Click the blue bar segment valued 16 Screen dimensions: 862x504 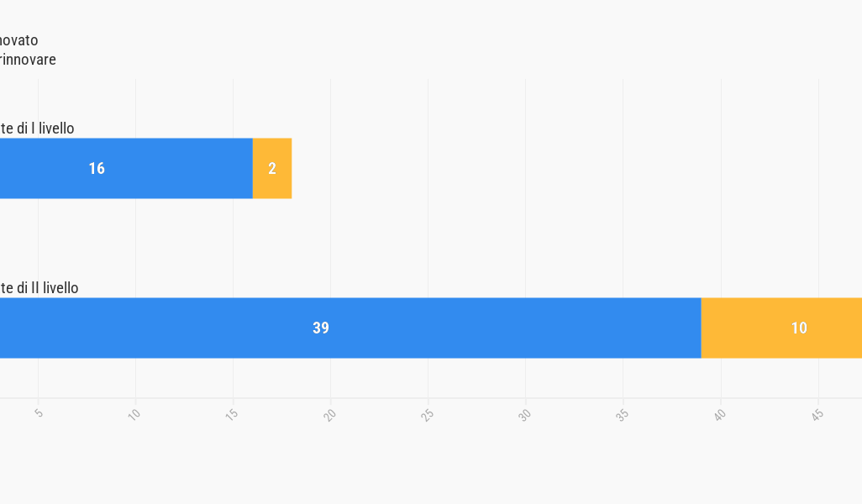pos(126,168)
